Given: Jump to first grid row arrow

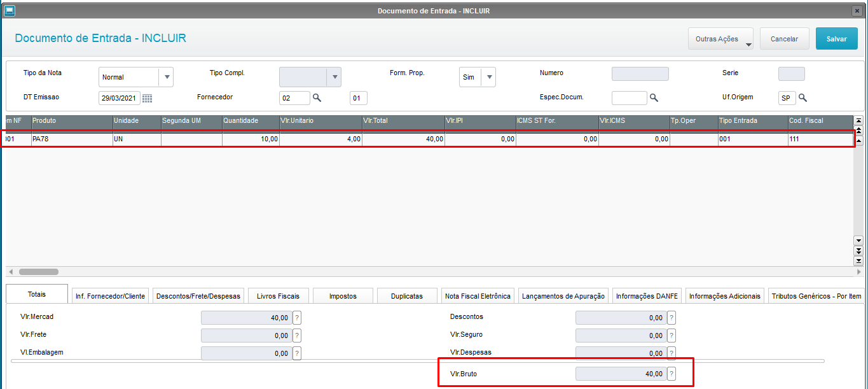Looking at the screenshot, I should tap(858, 120).
